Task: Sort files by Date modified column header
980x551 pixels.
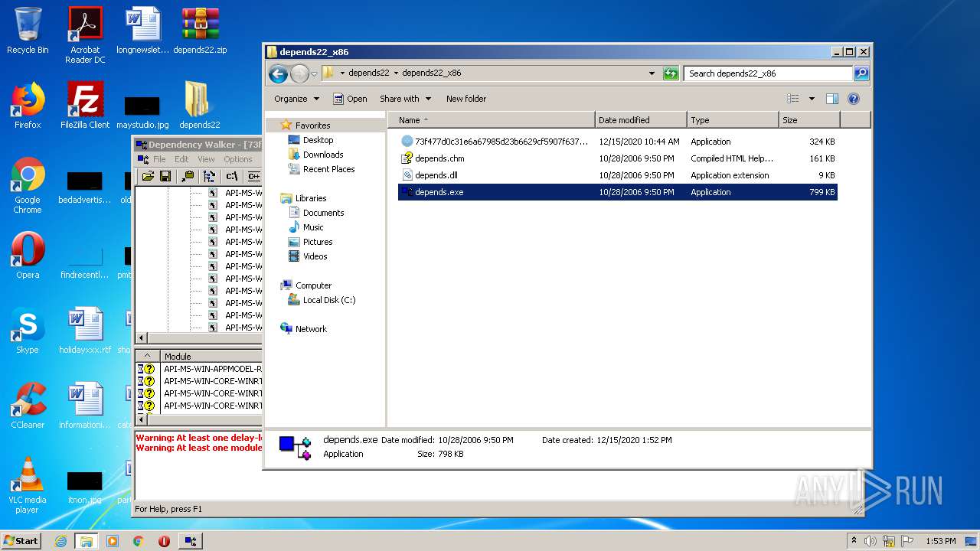Action: coord(641,120)
